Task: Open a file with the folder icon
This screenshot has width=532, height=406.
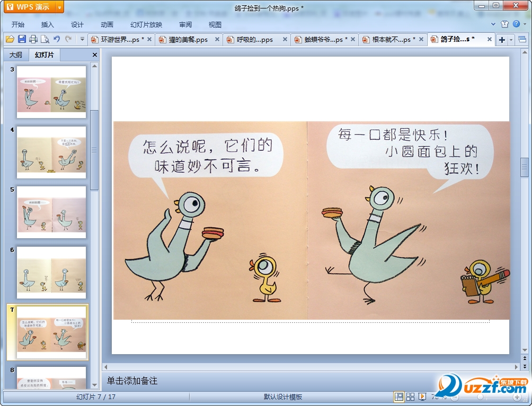Action: [10, 39]
